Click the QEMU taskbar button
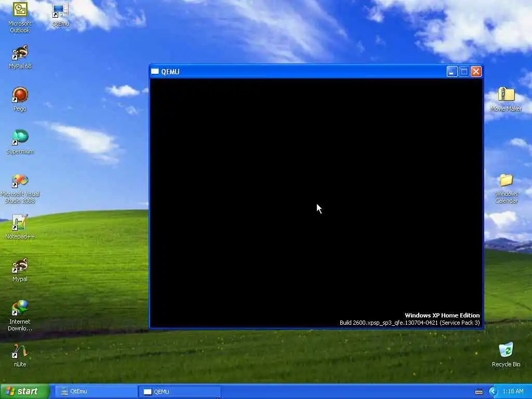This screenshot has height=399, width=532. point(180,392)
